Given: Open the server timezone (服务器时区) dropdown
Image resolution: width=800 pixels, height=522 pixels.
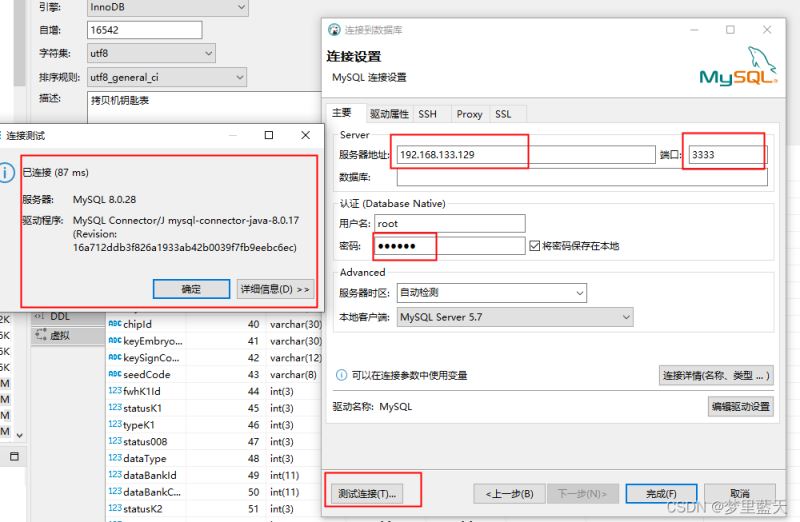Looking at the screenshot, I should [x=492, y=293].
